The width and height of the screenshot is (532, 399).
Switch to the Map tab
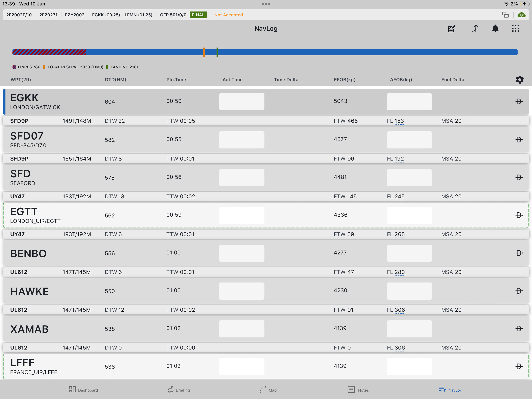click(x=268, y=390)
